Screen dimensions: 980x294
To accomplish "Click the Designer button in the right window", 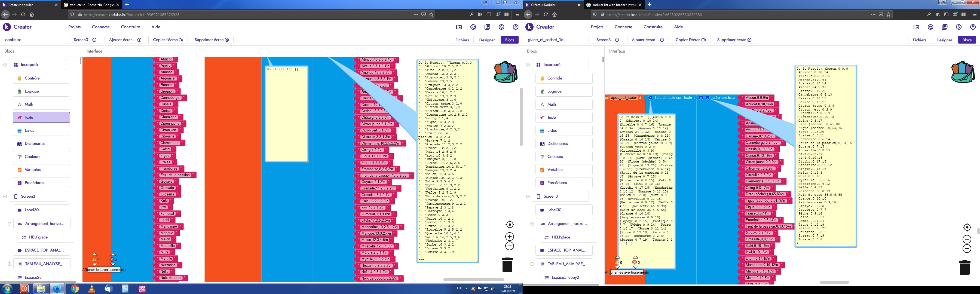I will (944, 40).
